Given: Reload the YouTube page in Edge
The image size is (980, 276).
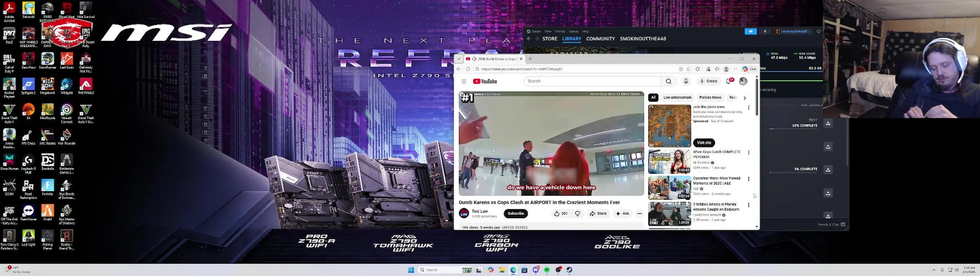Looking at the screenshot, I should (468, 69).
